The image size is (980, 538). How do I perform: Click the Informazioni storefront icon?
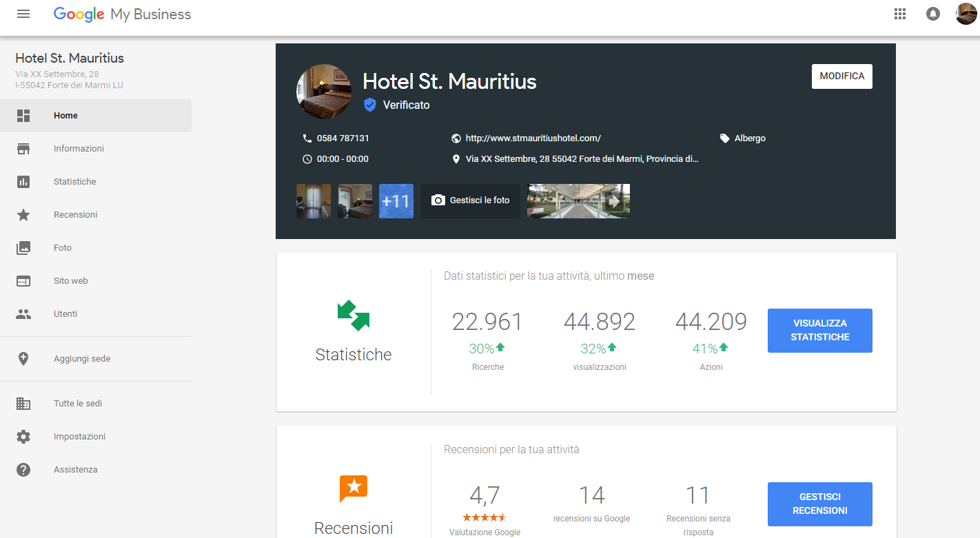point(23,149)
